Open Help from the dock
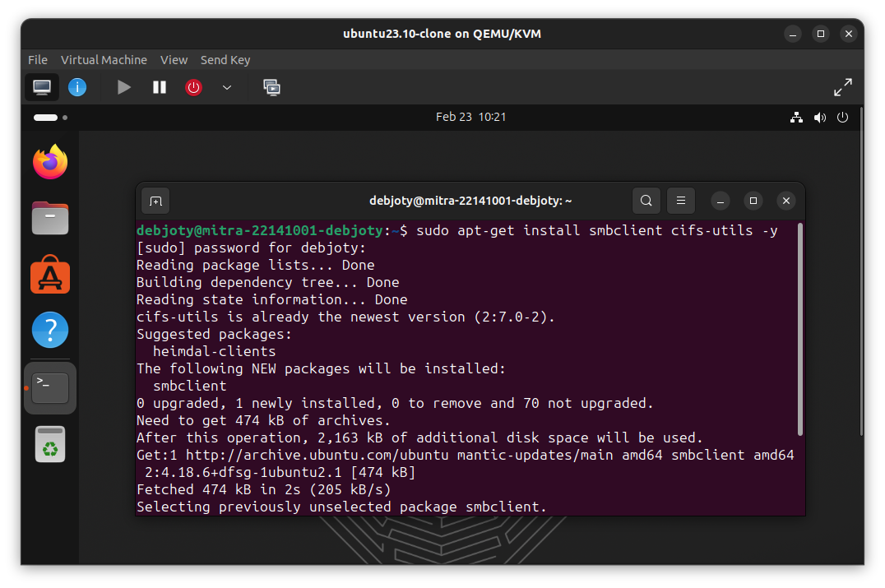This screenshot has height=588, width=885. [50, 330]
